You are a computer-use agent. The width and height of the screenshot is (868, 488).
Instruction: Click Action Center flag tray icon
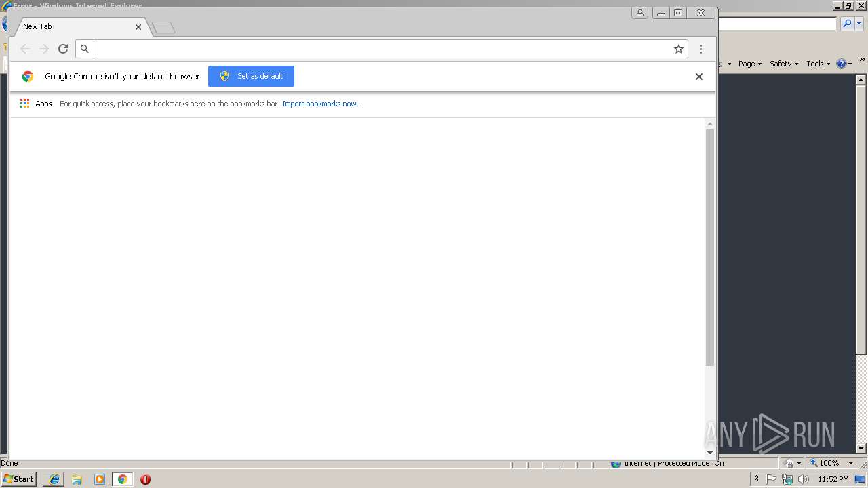click(771, 479)
